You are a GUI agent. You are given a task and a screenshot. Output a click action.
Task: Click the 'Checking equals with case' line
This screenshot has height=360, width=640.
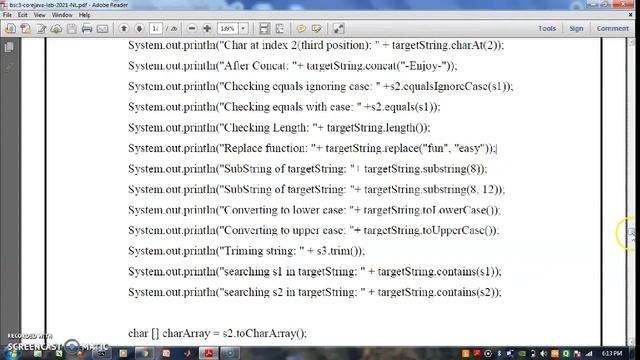tap(284, 107)
